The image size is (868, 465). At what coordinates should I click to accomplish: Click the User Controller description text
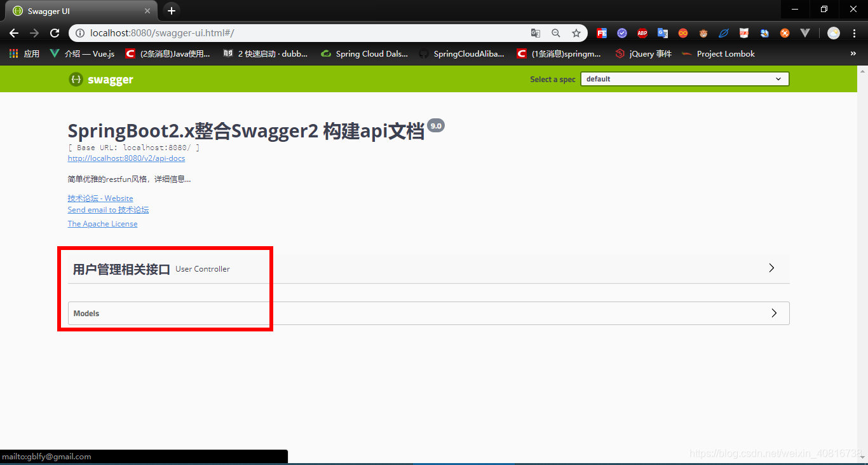click(x=203, y=269)
